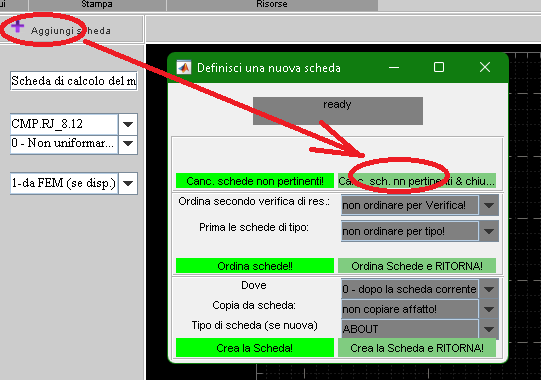Click Crea la Scheda e RITORNA! button
This screenshot has width=541, height=380.
click(417, 348)
